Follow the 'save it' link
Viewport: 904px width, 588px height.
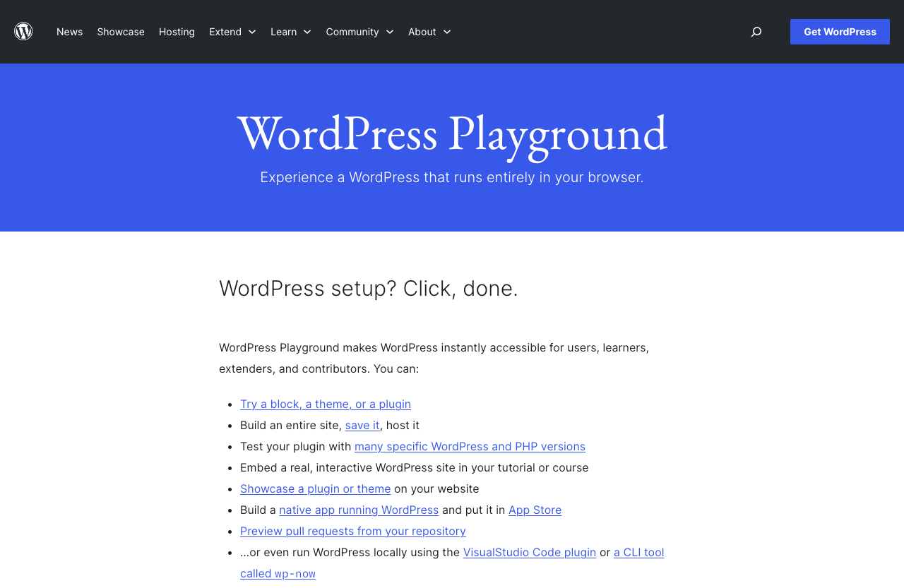point(362,425)
